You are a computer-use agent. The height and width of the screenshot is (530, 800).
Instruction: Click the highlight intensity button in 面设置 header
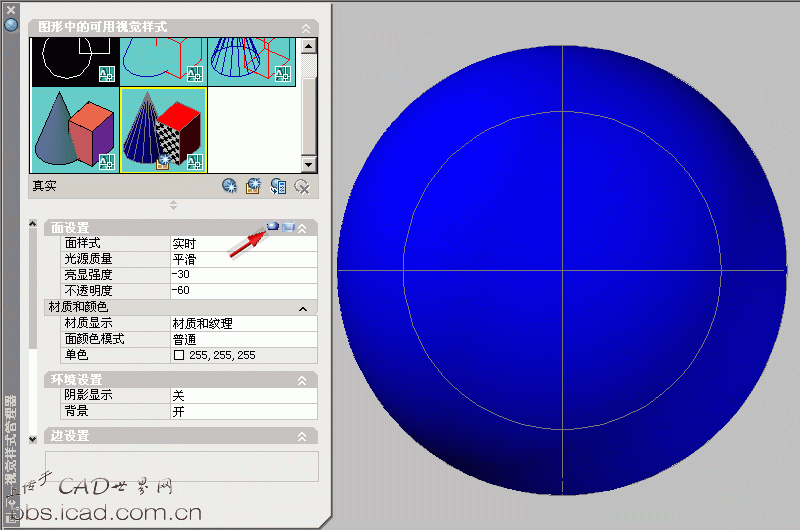tap(272, 228)
